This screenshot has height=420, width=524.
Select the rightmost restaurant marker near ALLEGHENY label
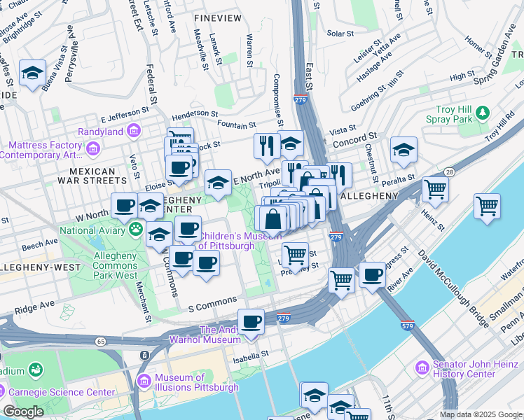tap(340, 176)
